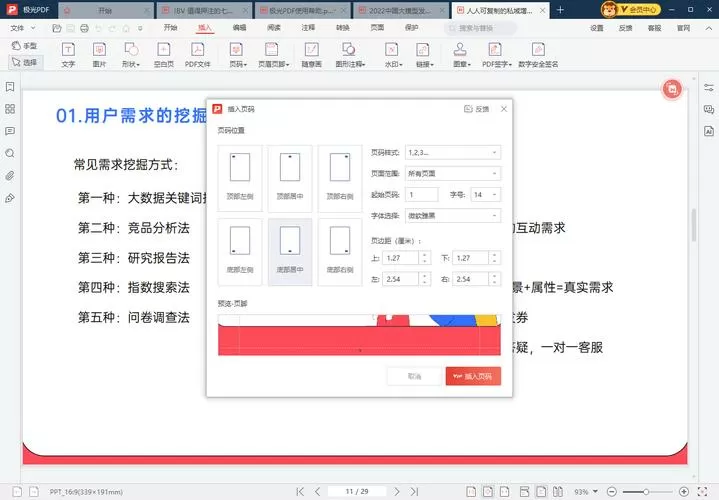This screenshot has width=719, height=500.
Task: Click 反馈 feedback in the dialog
Action: click(477, 109)
